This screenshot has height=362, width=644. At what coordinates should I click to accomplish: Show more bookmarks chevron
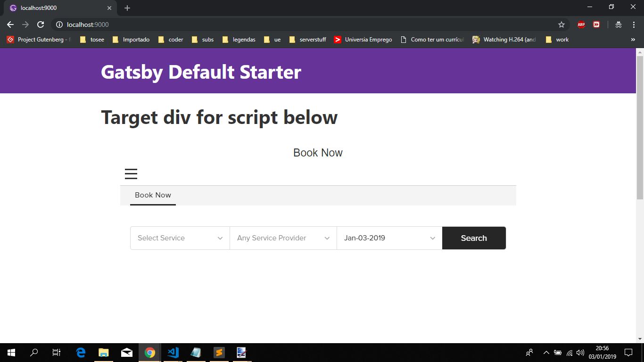[x=633, y=40]
